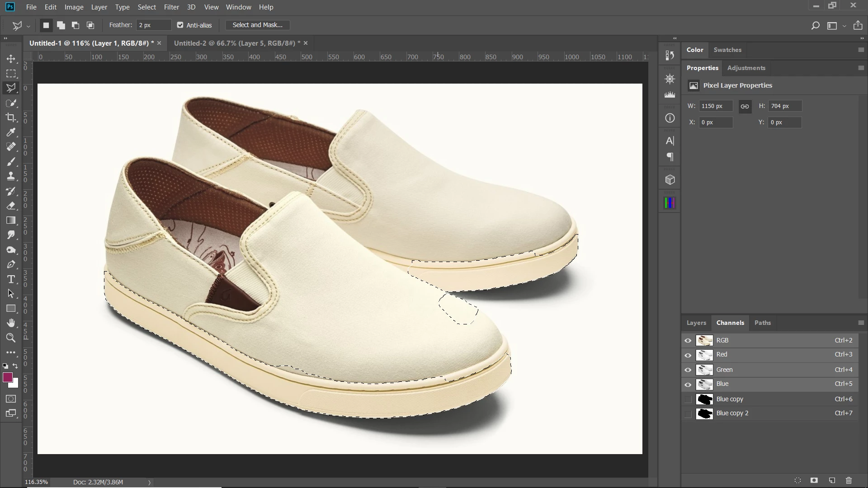Select the Eyedropper tool

click(11, 132)
